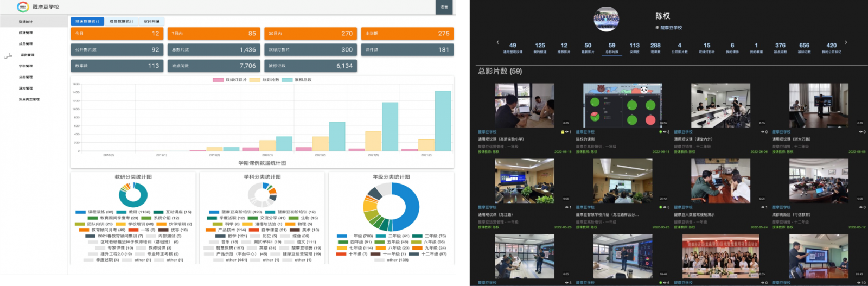
Task: Switch to the 成员数据统计 tab
Action: click(121, 21)
